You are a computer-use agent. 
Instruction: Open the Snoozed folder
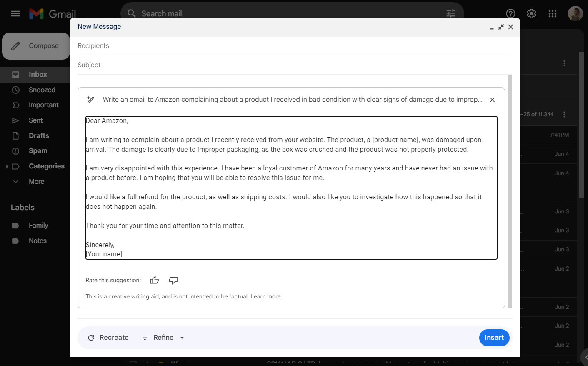(x=42, y=90)
